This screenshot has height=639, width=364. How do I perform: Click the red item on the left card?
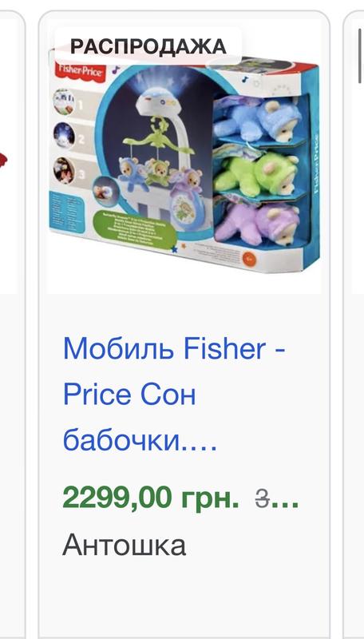[x=3, y=160]
